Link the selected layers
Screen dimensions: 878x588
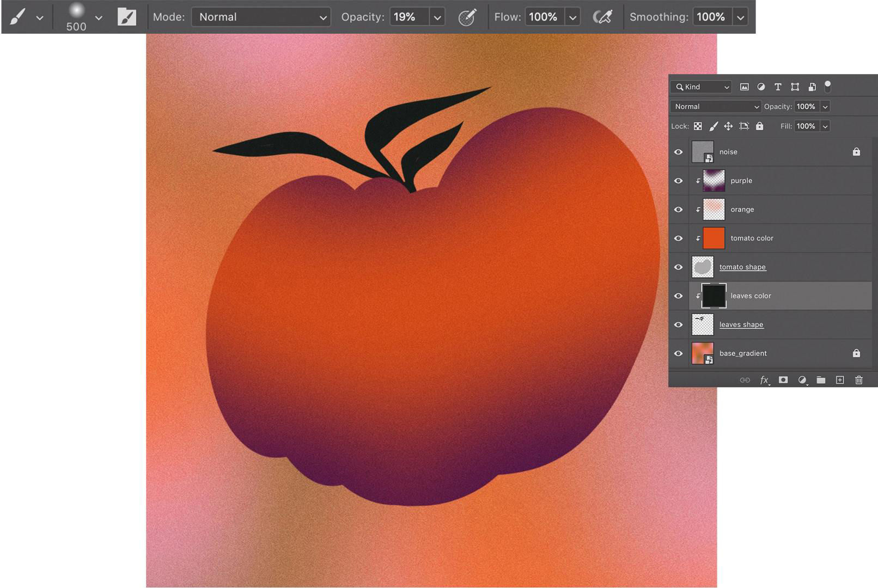745,380
